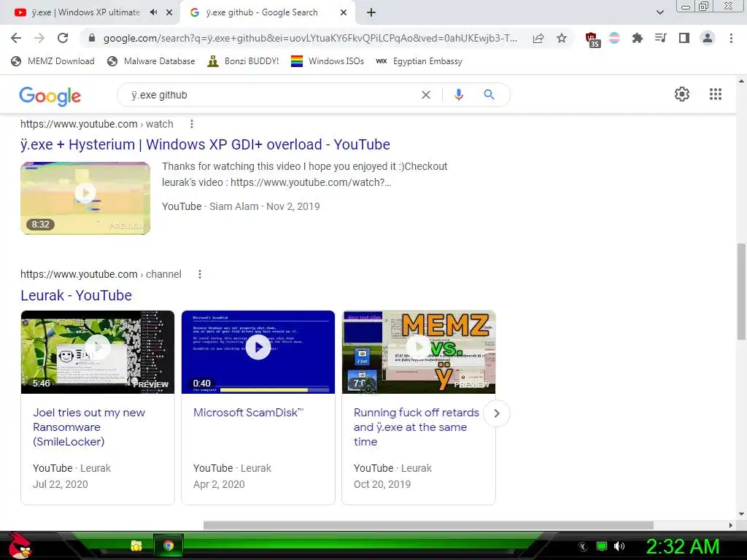Open more options for the youtube.com channel result
This screenshot has width=747, height=560.
tap(200, 274)
